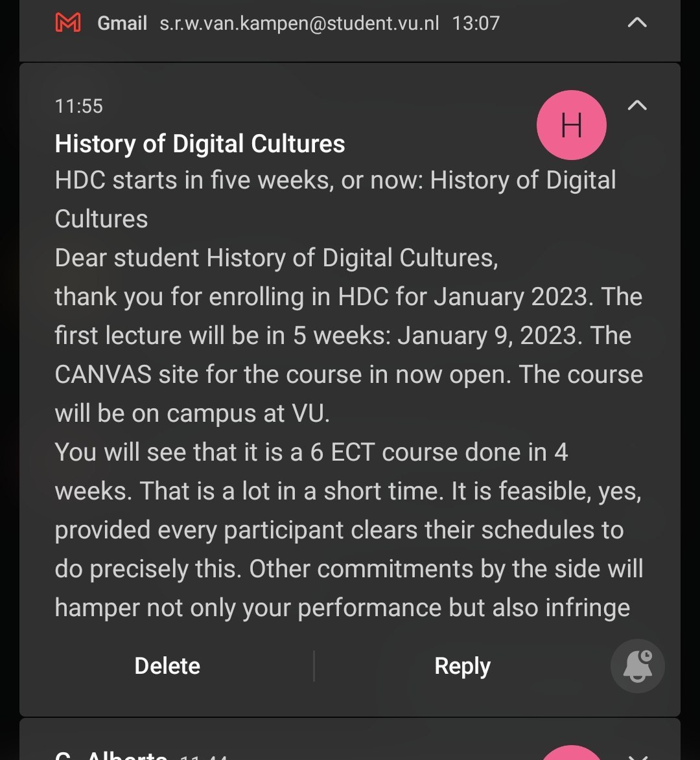
Task: Tap the s.r.w.van.kampen@student.vu.nl account address
Action: pos(299,24)
